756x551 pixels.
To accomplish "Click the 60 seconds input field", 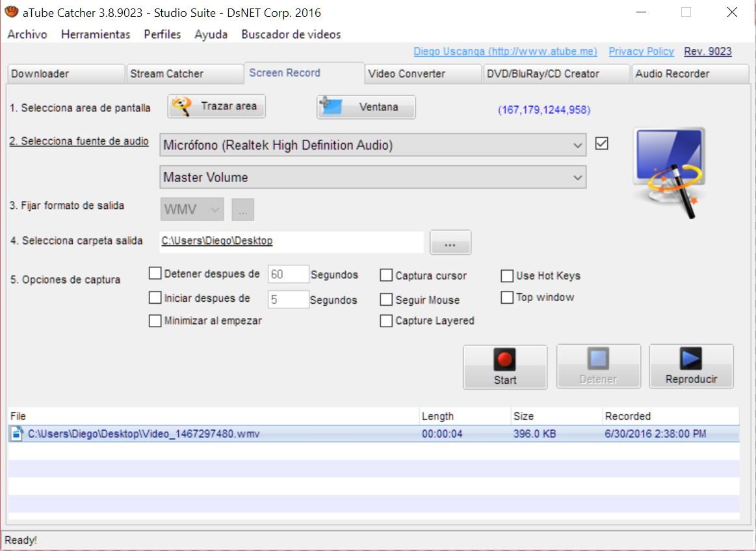I will 288,274.
